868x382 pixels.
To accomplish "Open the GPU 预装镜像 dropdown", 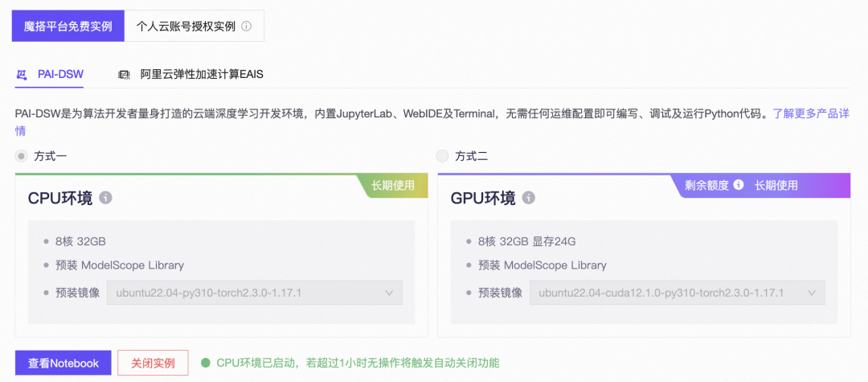I will pyautogui.click(x=677, y=293).
